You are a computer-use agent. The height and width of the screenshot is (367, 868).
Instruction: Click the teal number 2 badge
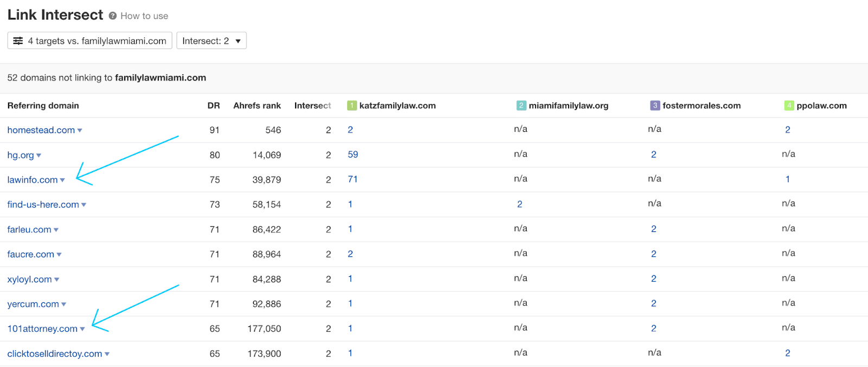click(521, 105)
